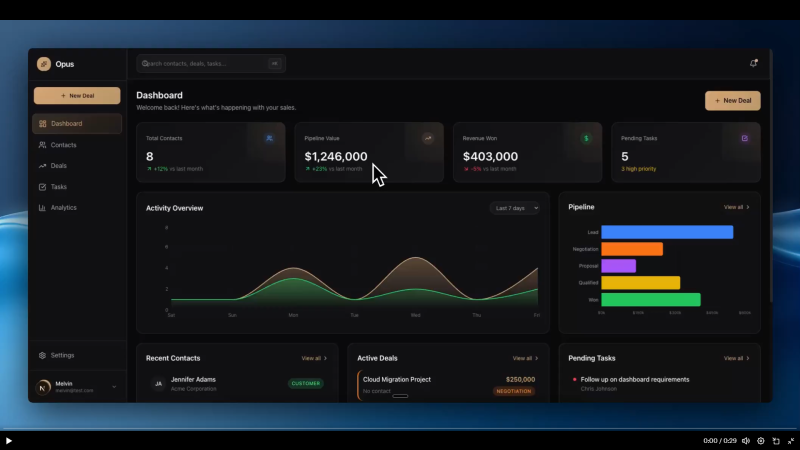Open the Last 7 days dropdown
Image resolution: width=800 pixels, height=450 pixels.
click(515, 208)
